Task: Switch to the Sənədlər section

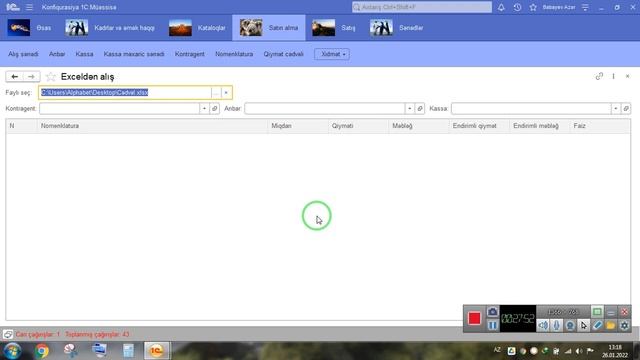Action: (397, 28)
